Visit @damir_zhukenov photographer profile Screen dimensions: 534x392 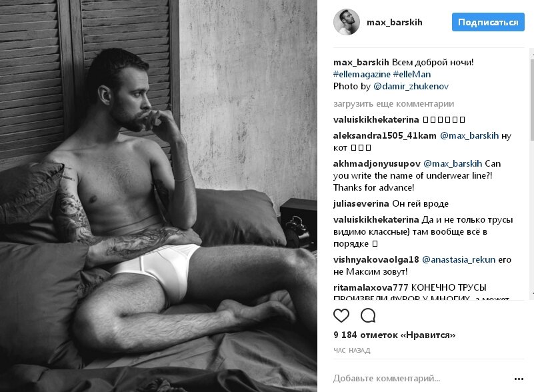point(411,86)
